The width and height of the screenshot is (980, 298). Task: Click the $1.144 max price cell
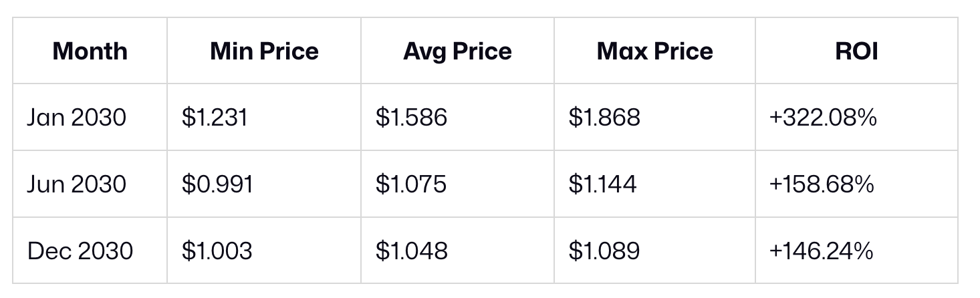pos(602,184)
